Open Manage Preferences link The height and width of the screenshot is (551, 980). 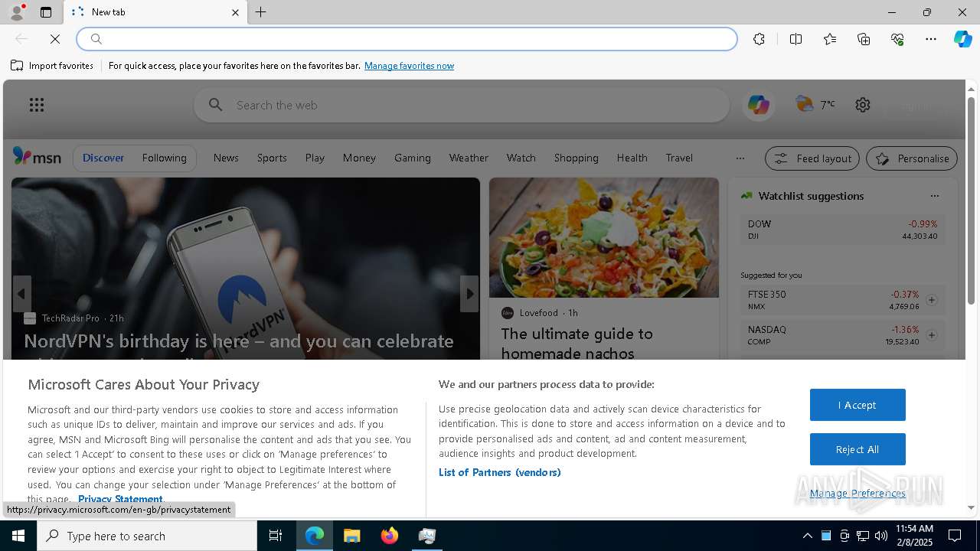[x=857, y=493]
